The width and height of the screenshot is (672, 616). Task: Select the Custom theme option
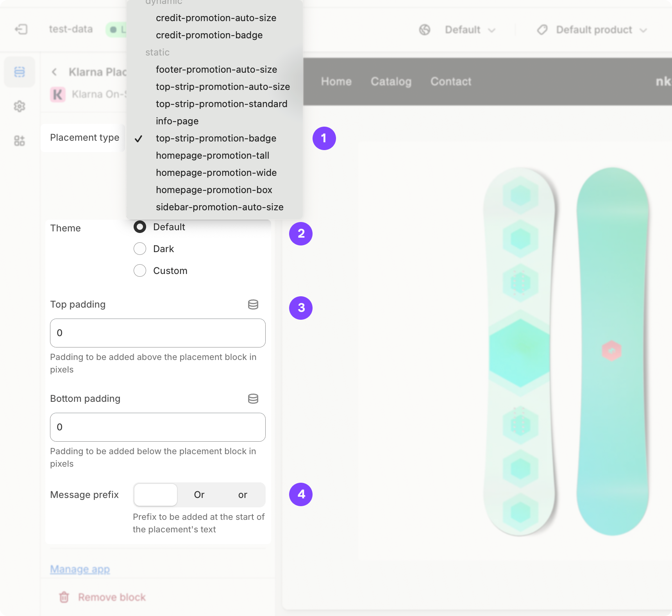[x=139, y=270]
